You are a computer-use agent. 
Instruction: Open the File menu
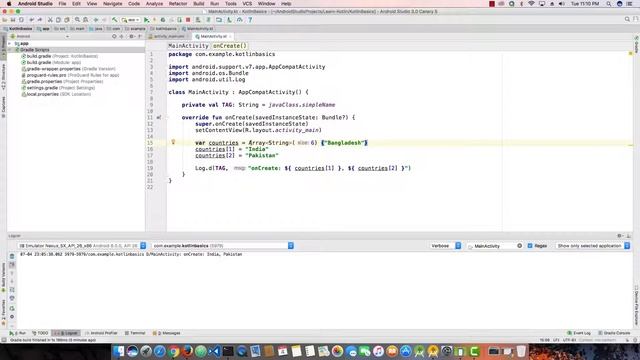(x=62, y=4)
